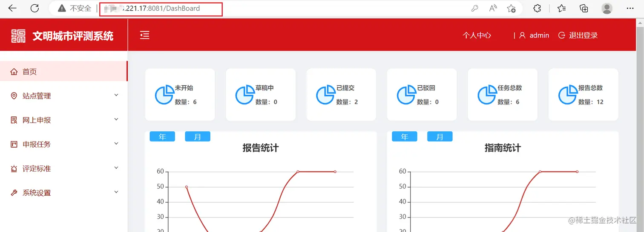Open browser extensions puzzle icon

[538, 8]
